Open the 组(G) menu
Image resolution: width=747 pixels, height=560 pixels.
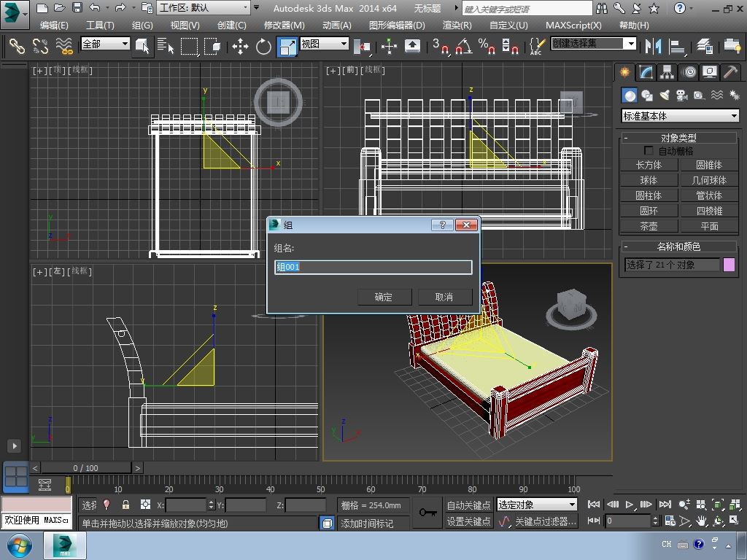tap(142, 25)
